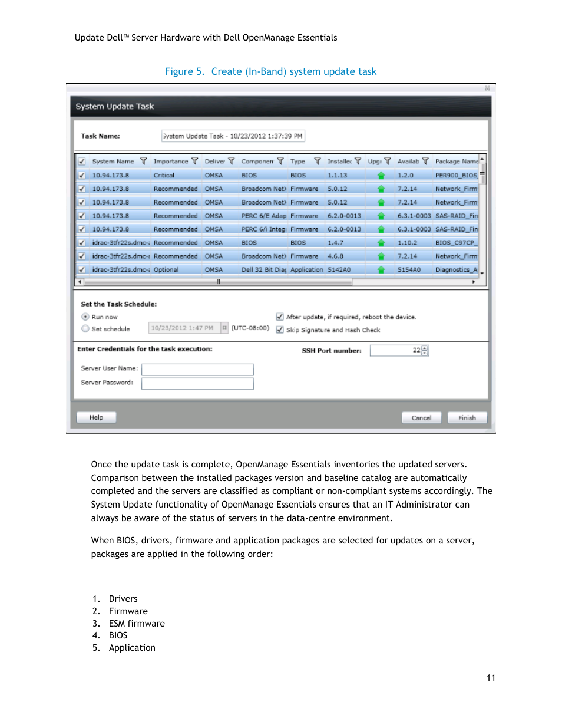Click the 'PERC 6/E Adap' component cell
Screen dimensions: 562x728
(264, 216)
